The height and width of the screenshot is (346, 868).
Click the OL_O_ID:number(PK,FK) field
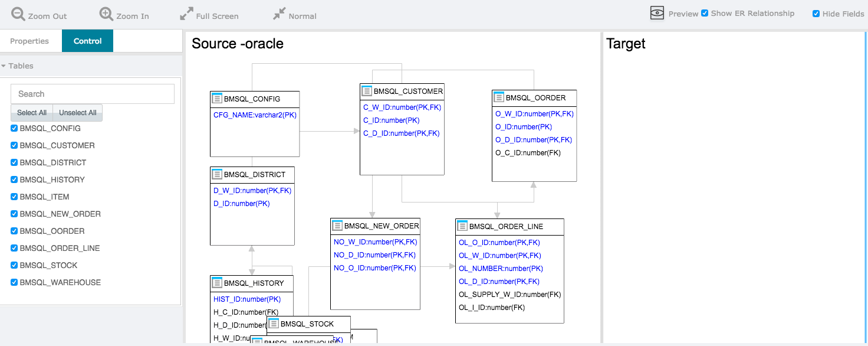pos(499,243)
